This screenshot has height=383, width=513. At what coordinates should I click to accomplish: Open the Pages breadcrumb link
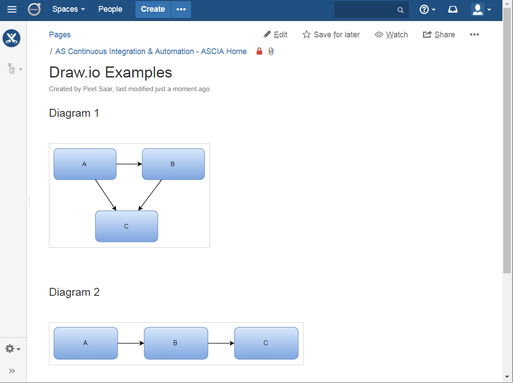pyautogui.click(x=60, y=35)
